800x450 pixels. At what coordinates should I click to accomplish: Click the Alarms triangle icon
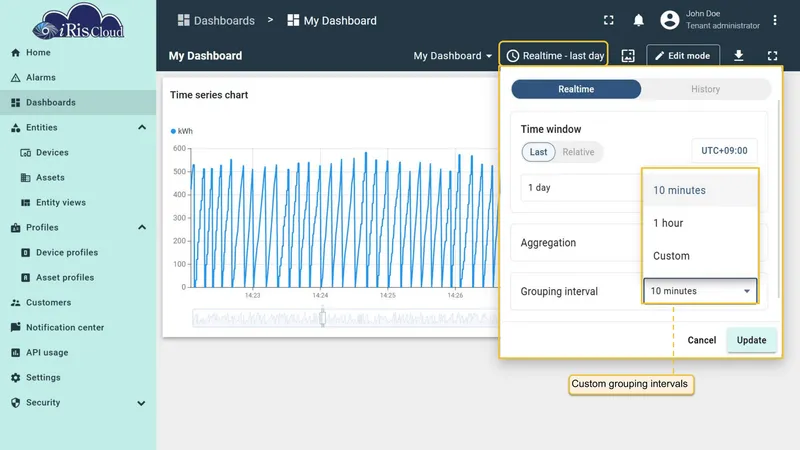pos(15,78)
